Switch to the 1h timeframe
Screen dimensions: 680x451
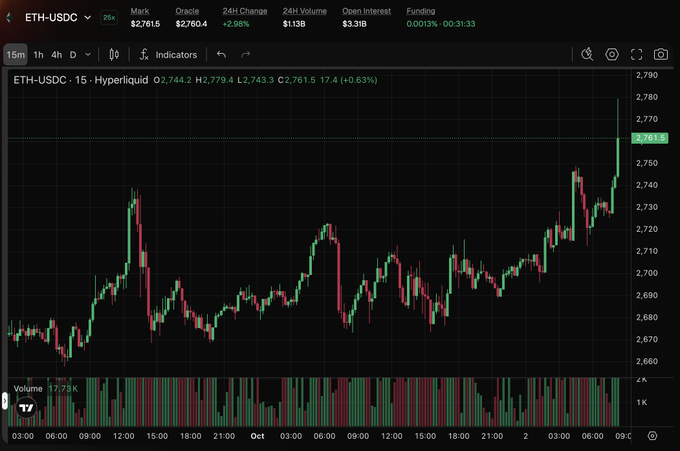(x=38, y=55)
